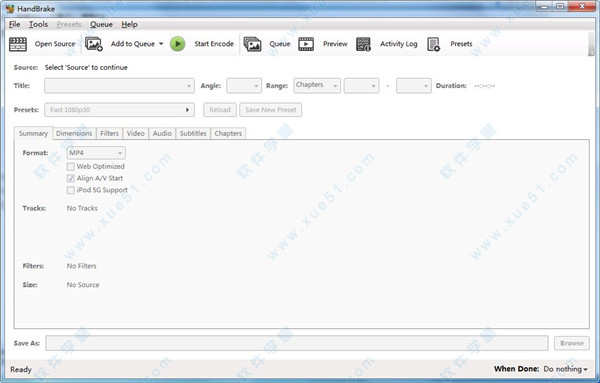Open the Queue menu in menu bar

101,24
